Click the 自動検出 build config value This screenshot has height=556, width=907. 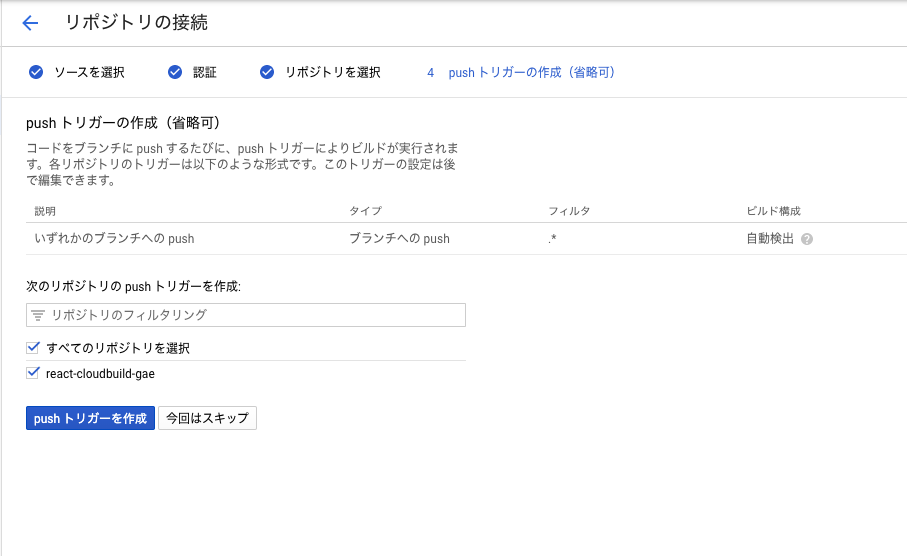[x=770, y=238]
